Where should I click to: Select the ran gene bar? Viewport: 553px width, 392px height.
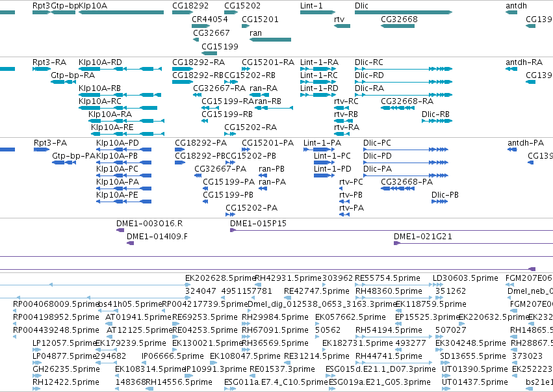(x=270, y=40)
